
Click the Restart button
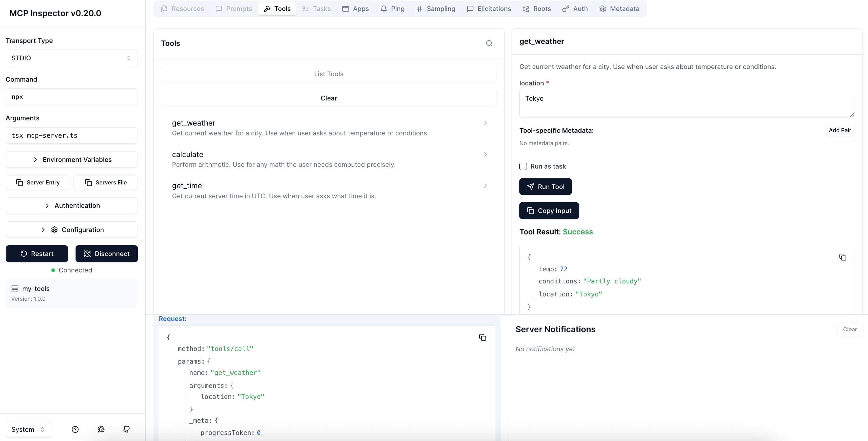(37, 253)
